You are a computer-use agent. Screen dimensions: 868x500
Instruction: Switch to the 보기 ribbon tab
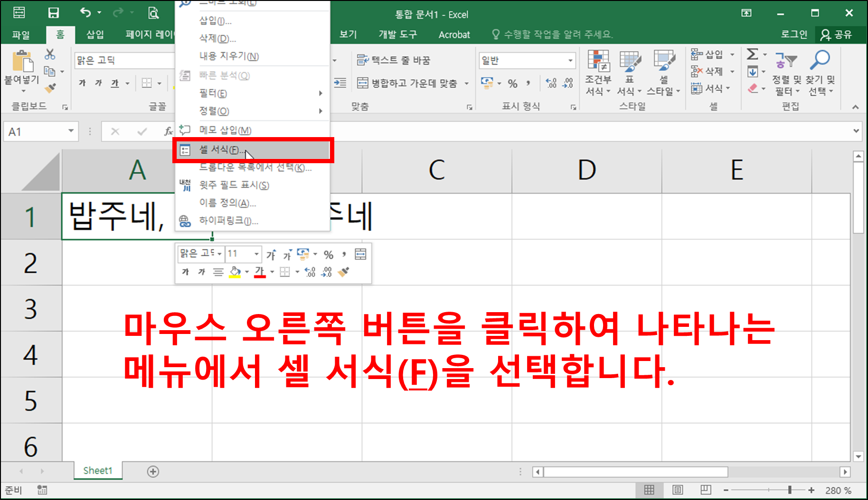[x=348, y=35]
